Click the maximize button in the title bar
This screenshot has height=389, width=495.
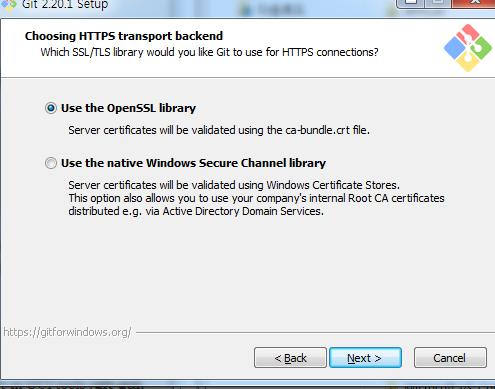click(438, 3)
